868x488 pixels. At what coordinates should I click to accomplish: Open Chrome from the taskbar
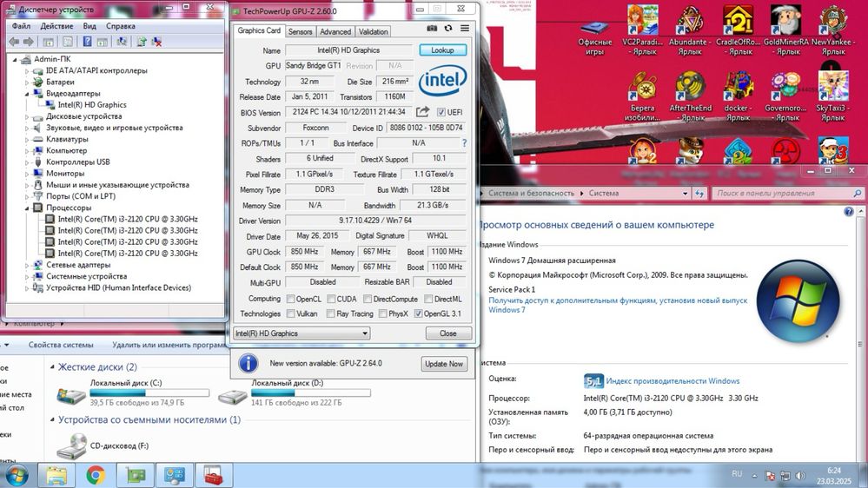point(96,475)
